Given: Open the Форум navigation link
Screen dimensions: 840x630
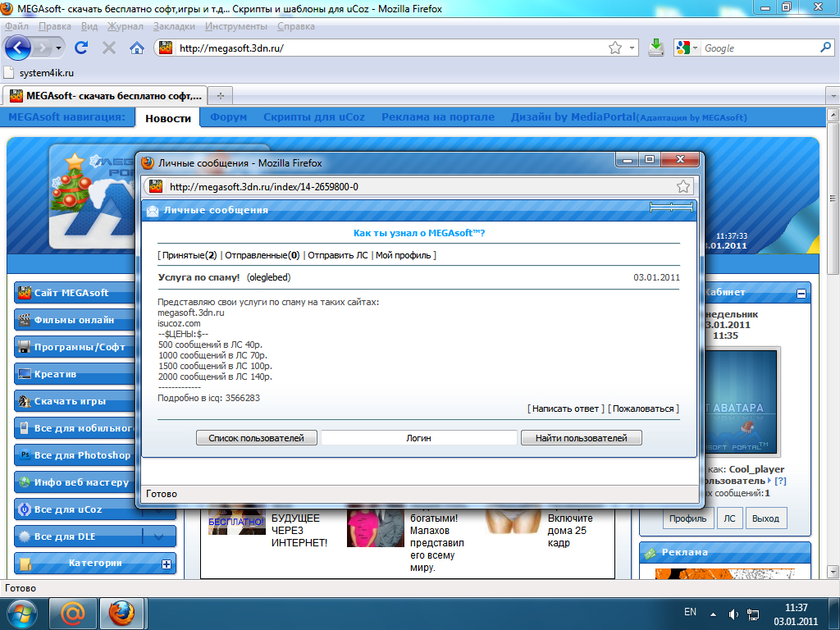Looking at the screenshot, I should pos(229,116).
